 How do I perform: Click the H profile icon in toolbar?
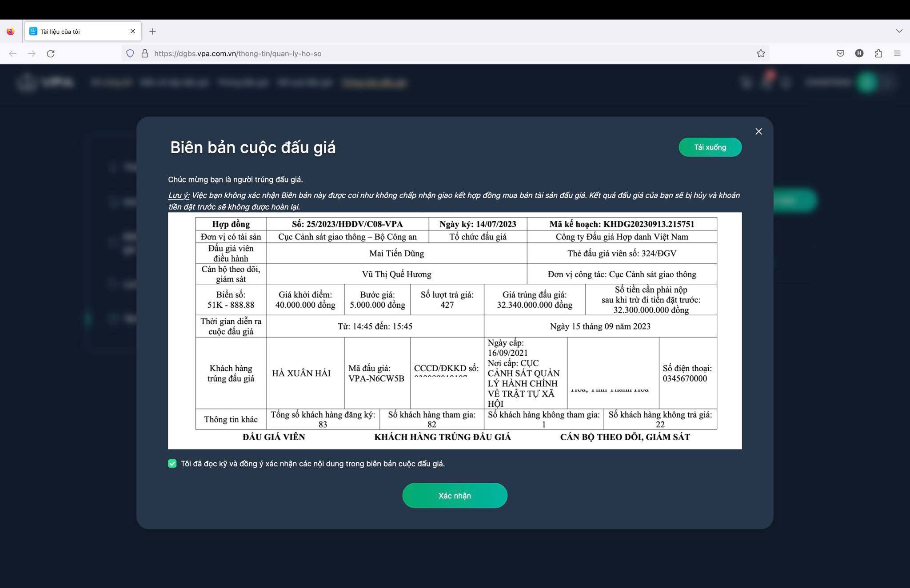[859, 54]
